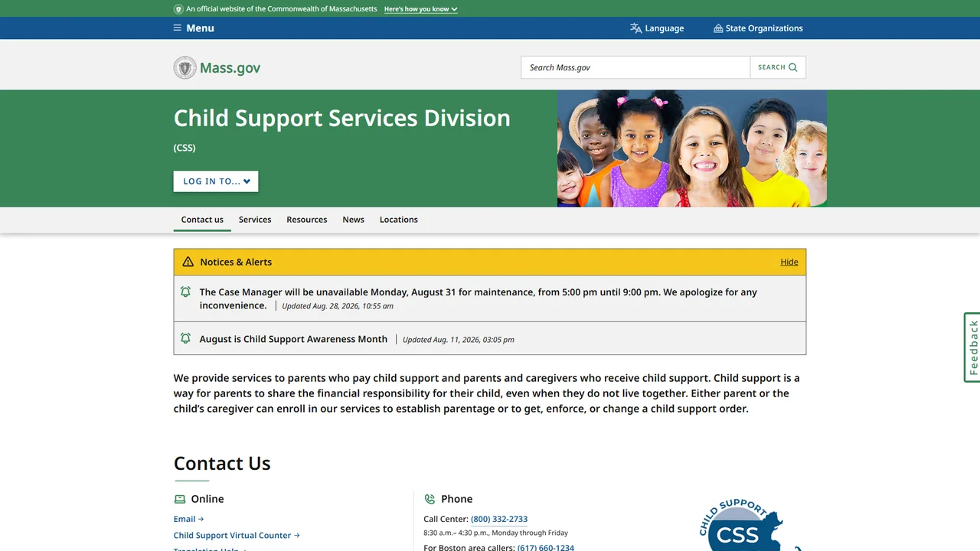Click the Child Support Services Division heading
This screenshot has width=980, height=551.
click(x=342, y=118)
